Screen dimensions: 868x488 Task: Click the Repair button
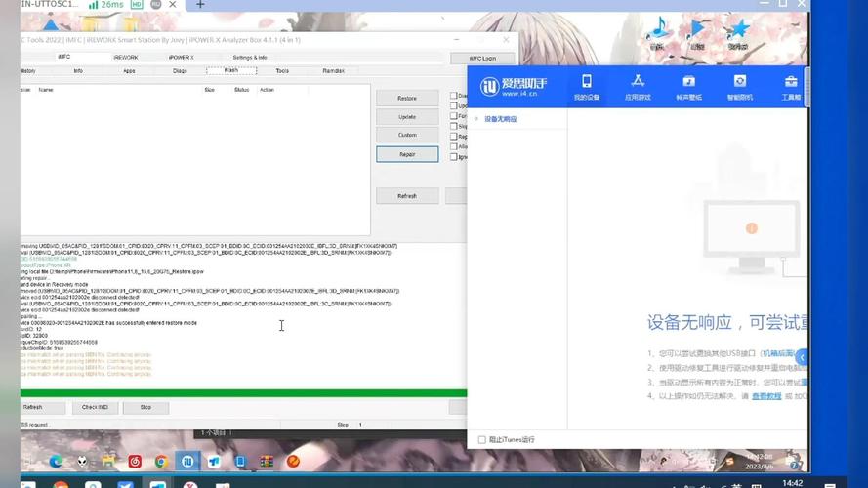pos(407,154)
